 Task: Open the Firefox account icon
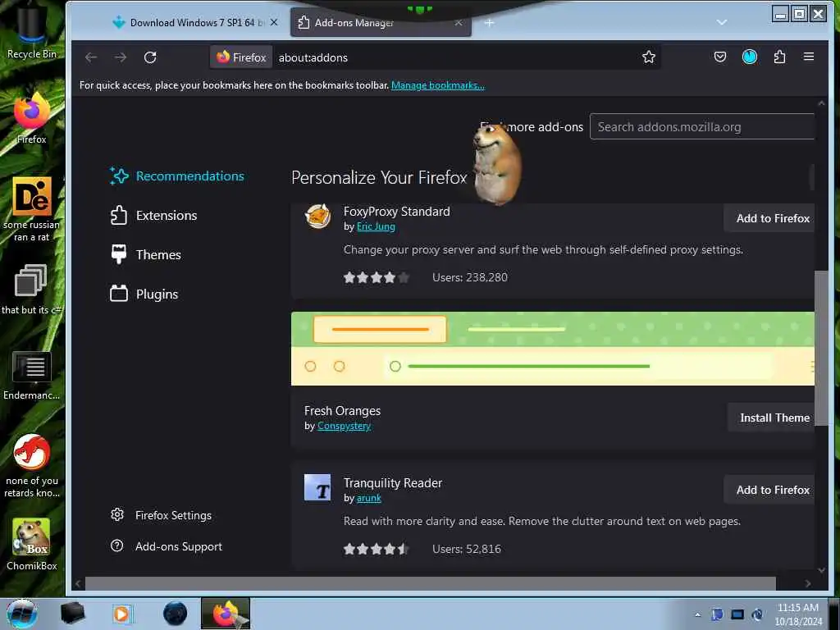click(750, 57)
